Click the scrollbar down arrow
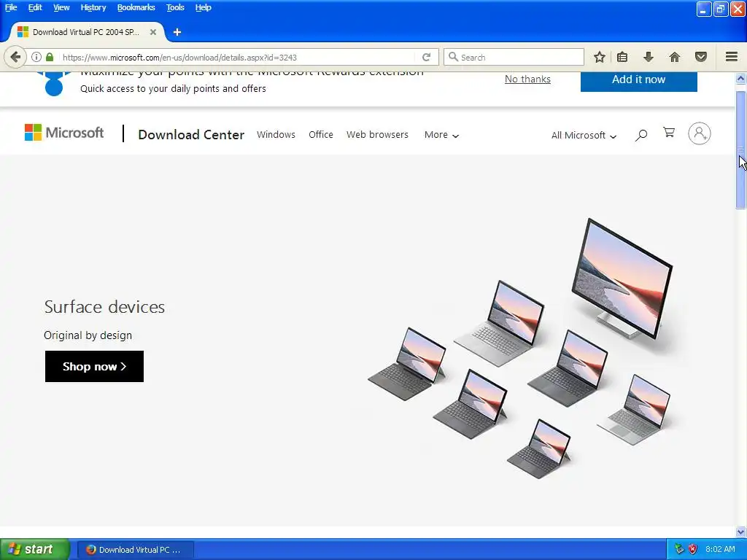Viewport: 747px width, 560px height. (x=740, y=532)
